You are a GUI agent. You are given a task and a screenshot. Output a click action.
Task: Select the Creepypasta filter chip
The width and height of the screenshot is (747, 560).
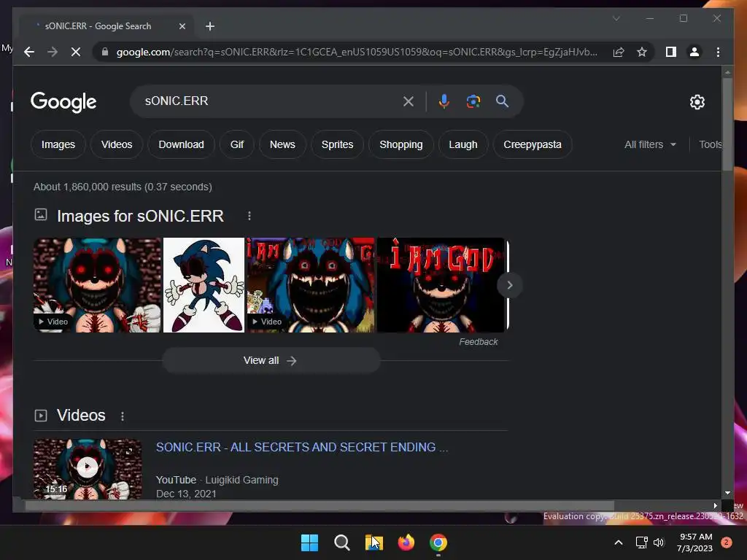pyautogui.click(x=533, y=144)
